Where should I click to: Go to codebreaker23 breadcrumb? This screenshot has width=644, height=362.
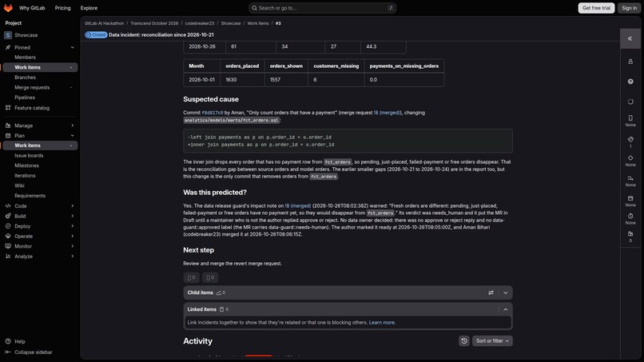click(x=199, y=23)
